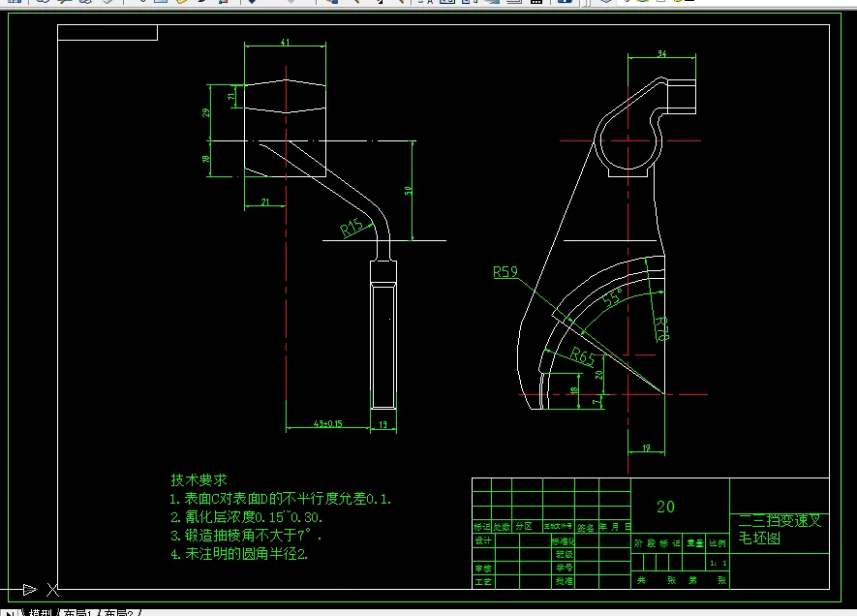Select the 设计 cell in title block
The height and width of the screenshot is (616, 857).
click(x=482, y=540)
